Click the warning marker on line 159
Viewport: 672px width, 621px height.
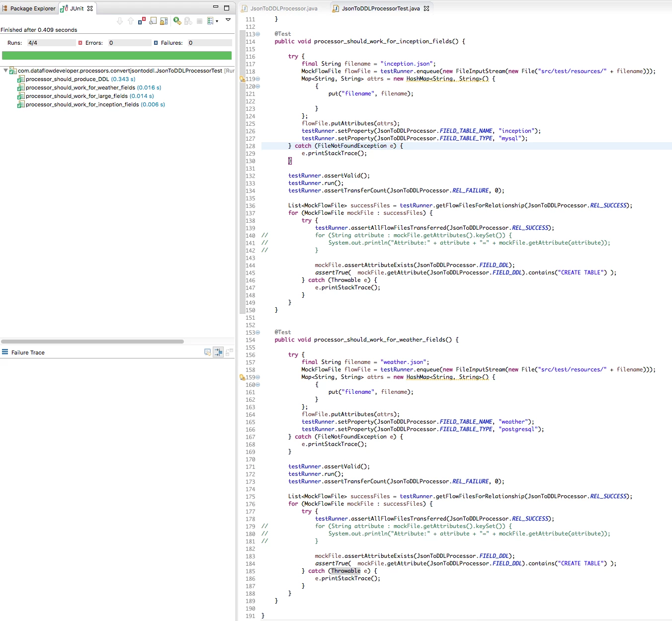point(243,377)
